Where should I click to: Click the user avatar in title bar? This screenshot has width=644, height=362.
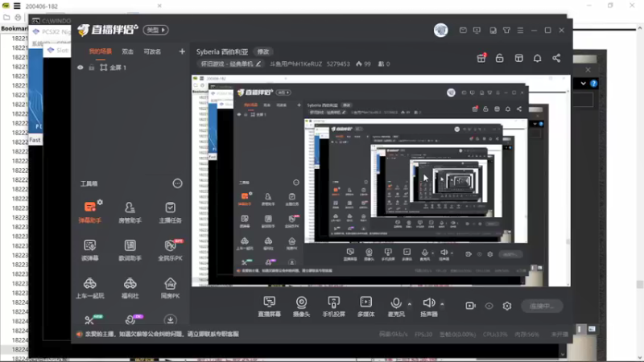pyautogui.click(x=440, y=31)
